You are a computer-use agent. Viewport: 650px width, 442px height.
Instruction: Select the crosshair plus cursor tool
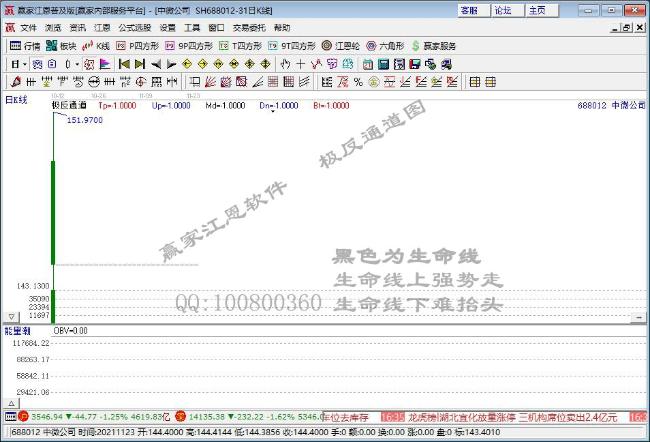(301, 64)
